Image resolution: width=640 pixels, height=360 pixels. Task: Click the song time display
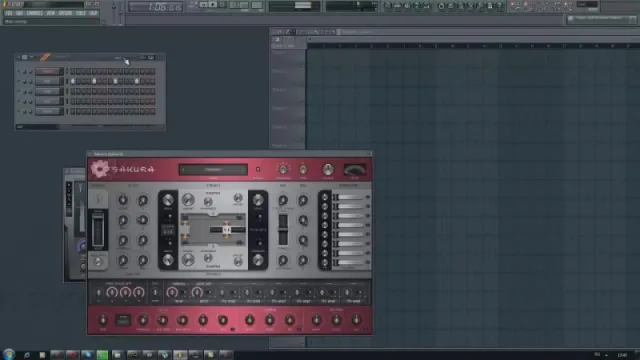tap(155, 7)
